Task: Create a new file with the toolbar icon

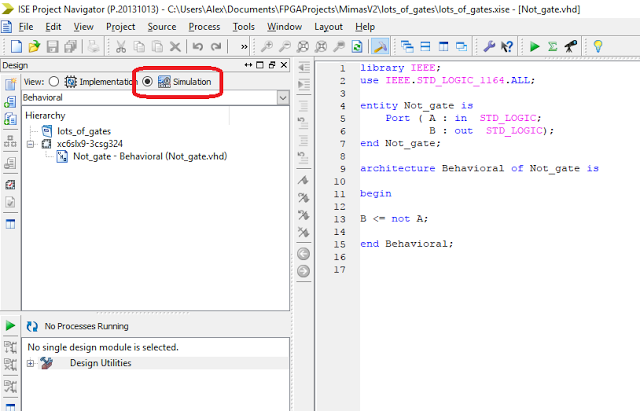Action: 16,47
